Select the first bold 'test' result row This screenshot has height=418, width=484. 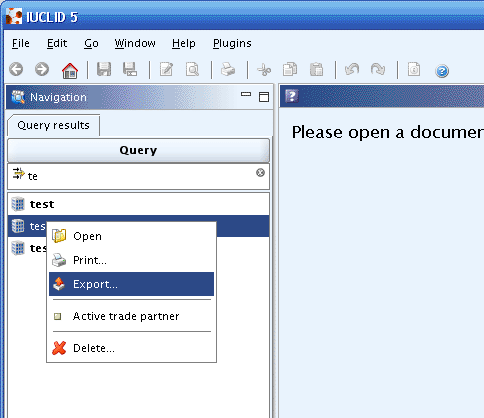coord(138,204)
